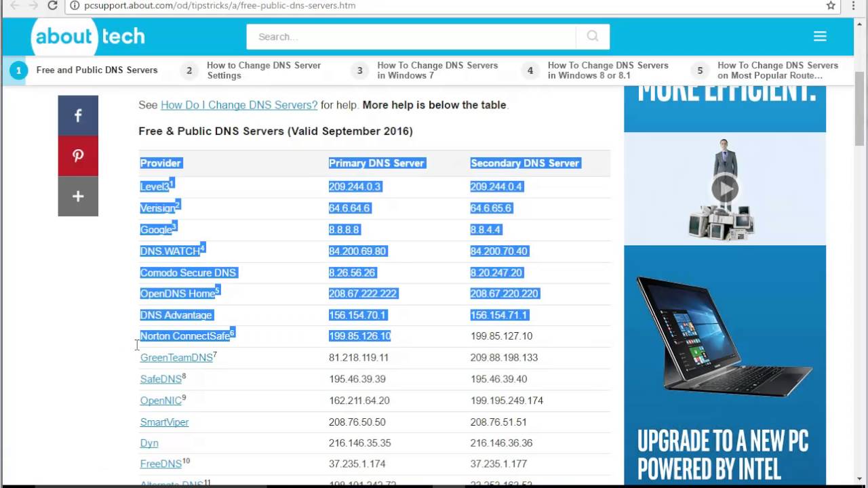Open the OpenNIC provider link
868x488 pixels.
coord(161,401)
